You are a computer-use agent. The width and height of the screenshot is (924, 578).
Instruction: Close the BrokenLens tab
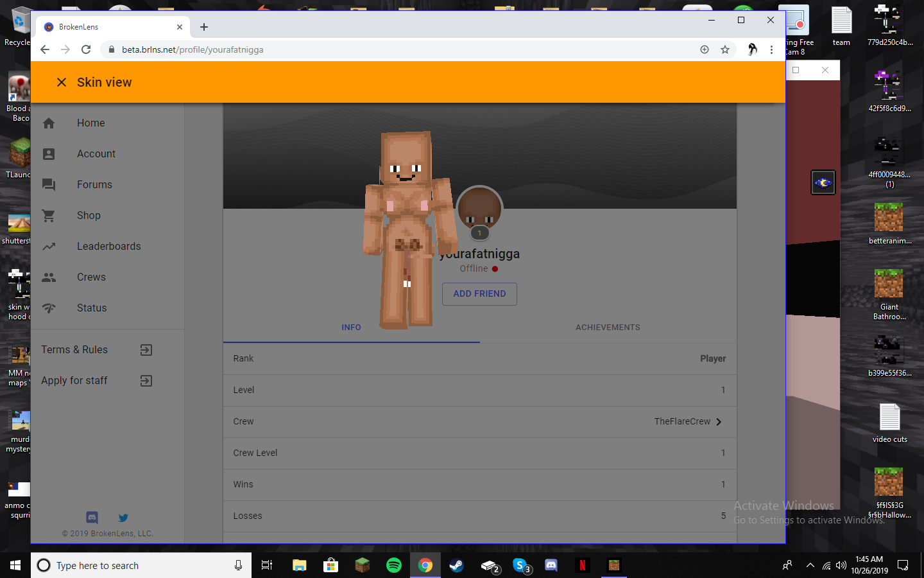180,27
